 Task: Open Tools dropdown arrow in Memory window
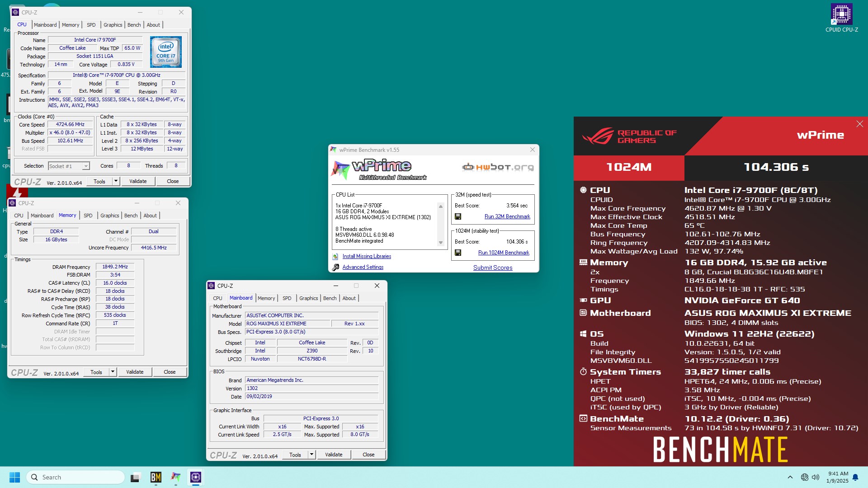[113, 372]
